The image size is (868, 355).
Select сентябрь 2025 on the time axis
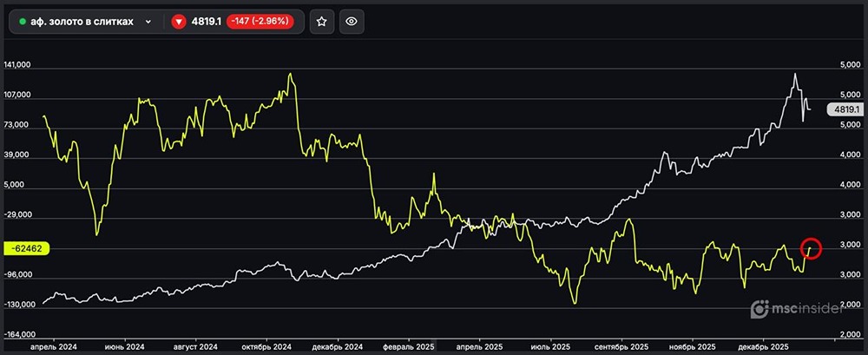click(622, 345)
